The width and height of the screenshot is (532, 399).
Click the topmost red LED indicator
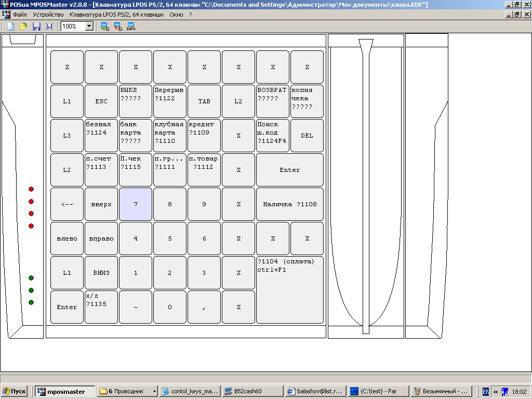pyautogui.click(x=31, y=189)
